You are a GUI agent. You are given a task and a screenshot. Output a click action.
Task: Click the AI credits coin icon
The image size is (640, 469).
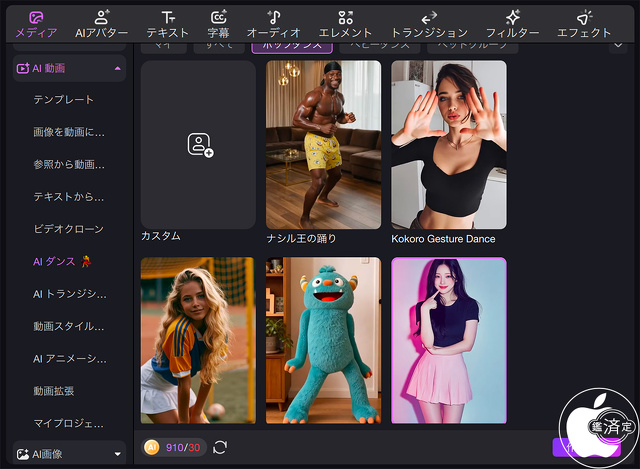pyautogui.click(x=151, y=447)
